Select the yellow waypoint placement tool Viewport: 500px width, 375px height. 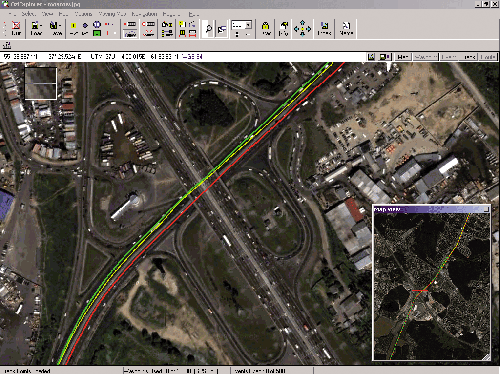[x=74, y=25]
